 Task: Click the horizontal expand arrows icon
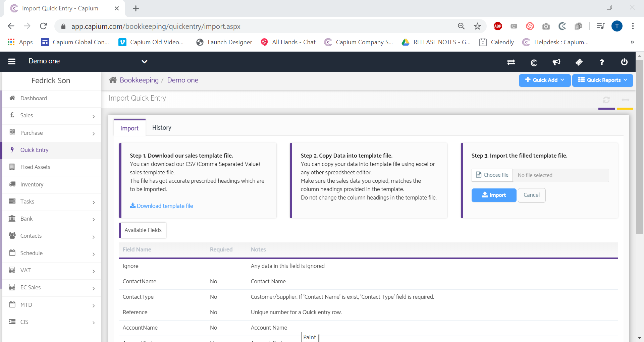[x=625, y=100]
